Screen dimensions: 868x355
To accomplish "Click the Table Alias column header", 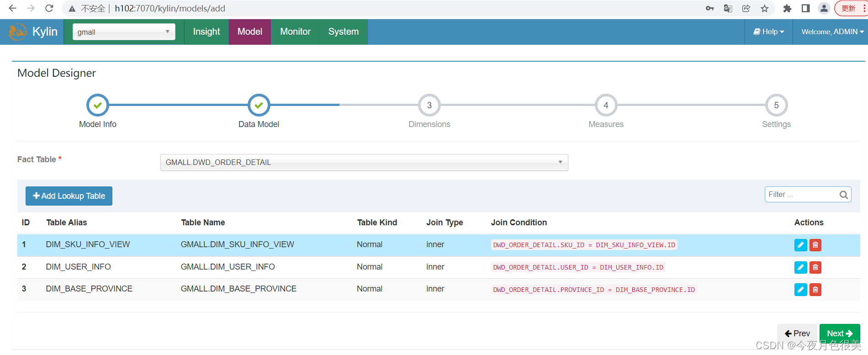I will pyautogui.click(x=67, y=223).
